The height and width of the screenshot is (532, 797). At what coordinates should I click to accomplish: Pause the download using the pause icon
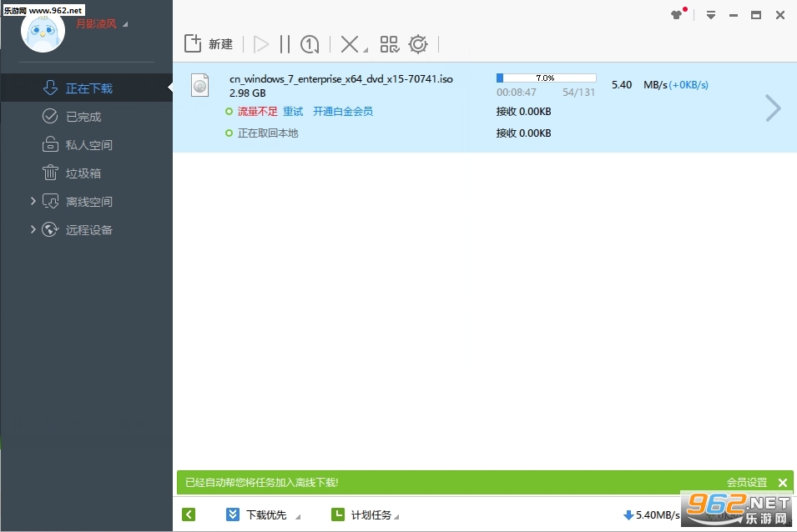[285, 44]
